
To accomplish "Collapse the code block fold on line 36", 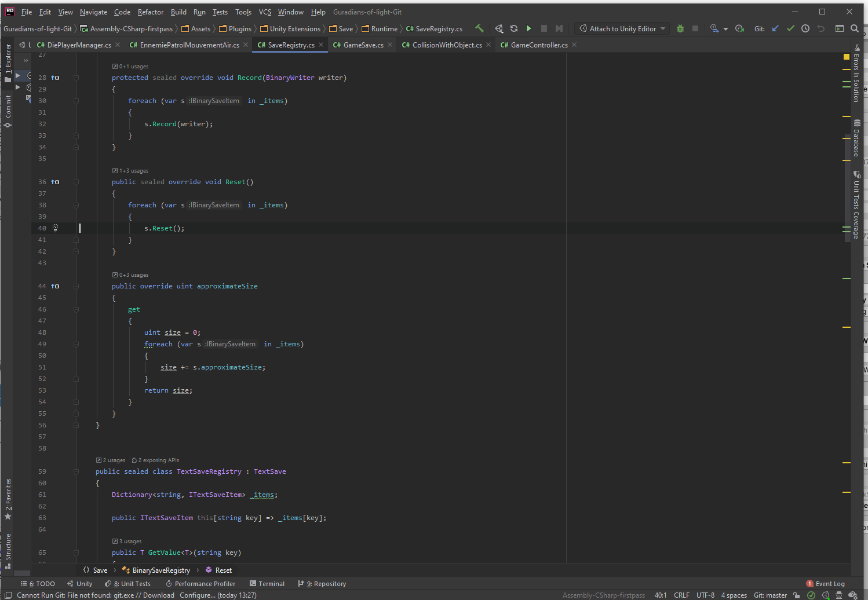I will coord(76,182).
